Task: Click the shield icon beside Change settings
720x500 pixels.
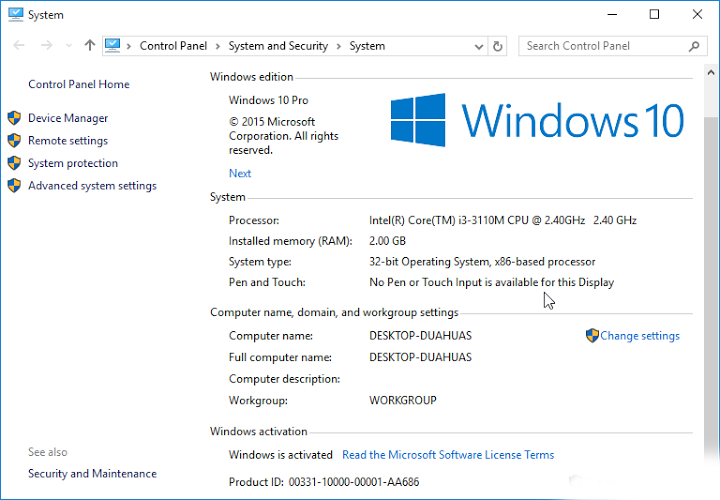Action: click(x=592, y=336)
